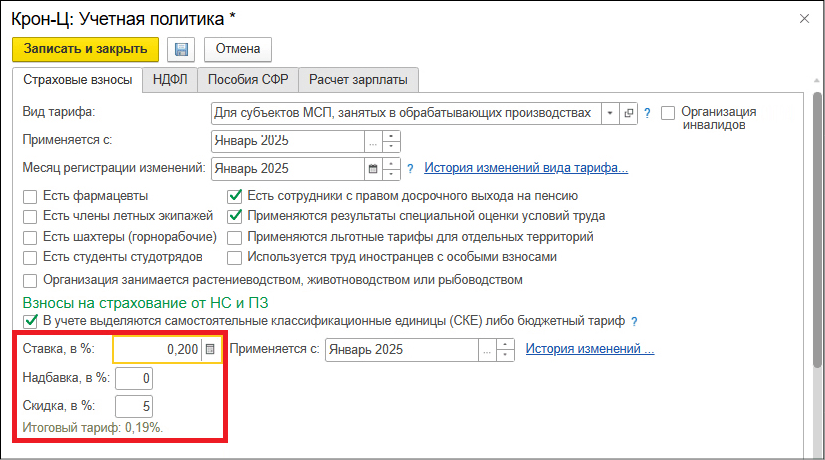Click ellipsis picker in upper Применяется с field
Viewport: 825px width, 460px height.
[374, 140]
